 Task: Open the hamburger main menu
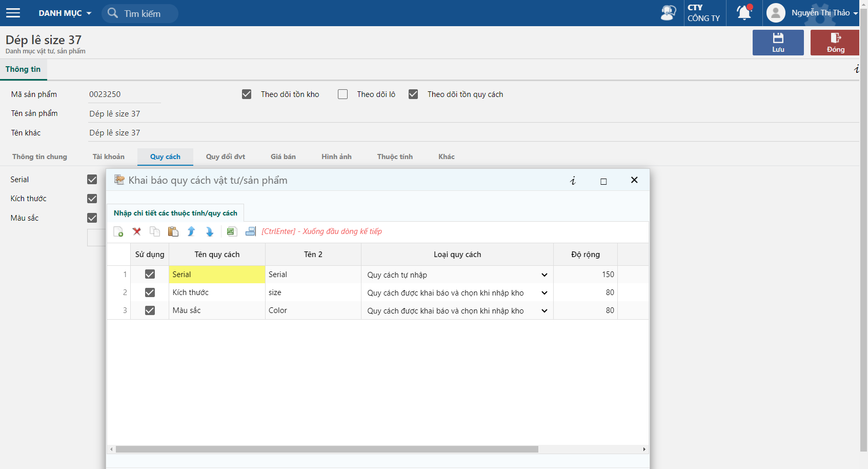[x=13, y=13]
